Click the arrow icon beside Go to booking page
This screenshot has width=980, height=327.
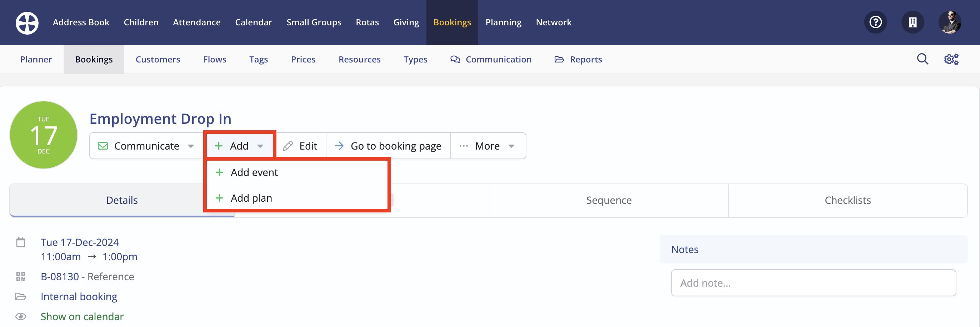[339, 146]
